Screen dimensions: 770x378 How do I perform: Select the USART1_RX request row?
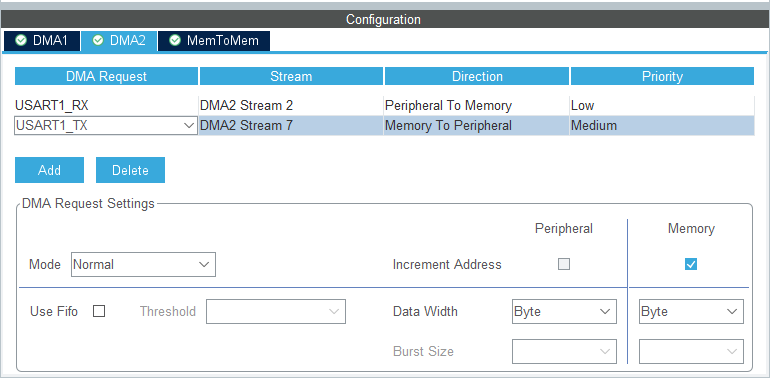coord(385,106)
